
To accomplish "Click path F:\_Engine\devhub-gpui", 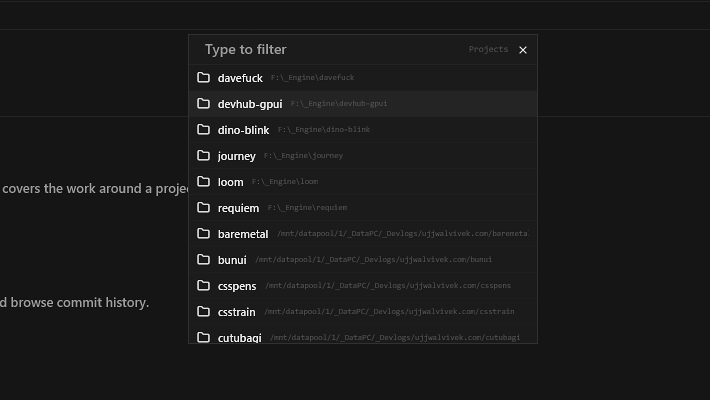I will point(339,103).
